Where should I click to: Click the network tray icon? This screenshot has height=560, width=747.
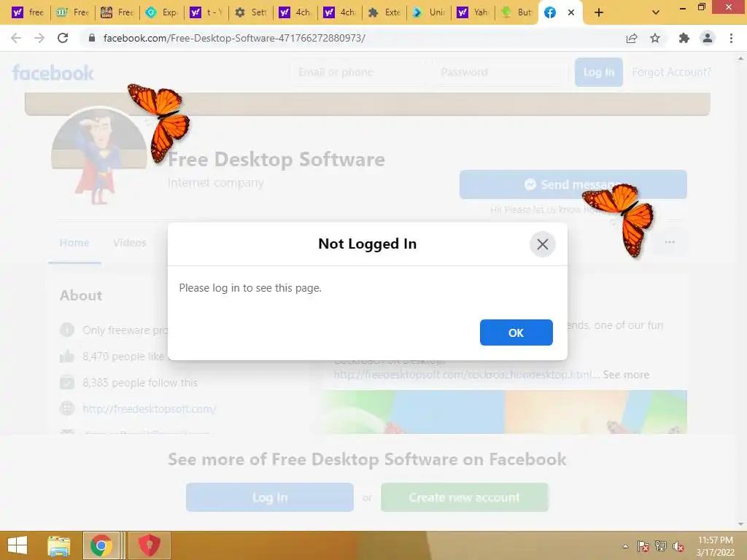(x=661, y=546)
